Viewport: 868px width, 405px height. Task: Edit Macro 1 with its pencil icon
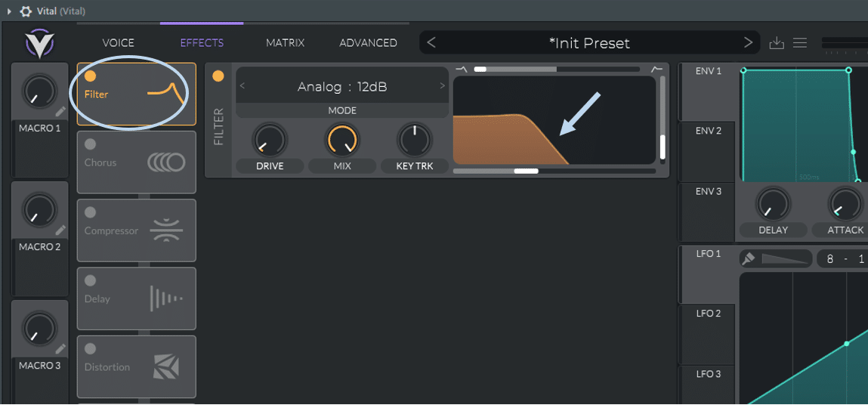60,111
